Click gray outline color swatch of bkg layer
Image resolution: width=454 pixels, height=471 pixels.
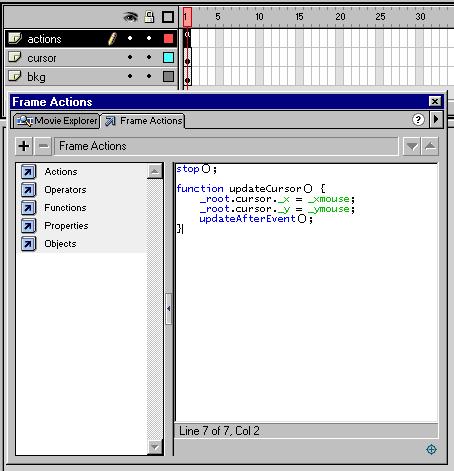click(168, 76)
